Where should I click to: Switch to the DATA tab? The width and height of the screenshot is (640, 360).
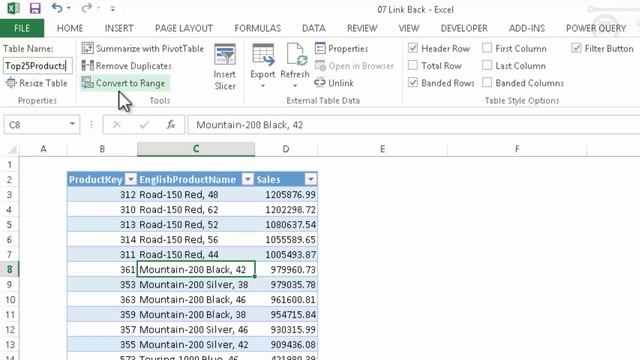click(x=313, y=28)
